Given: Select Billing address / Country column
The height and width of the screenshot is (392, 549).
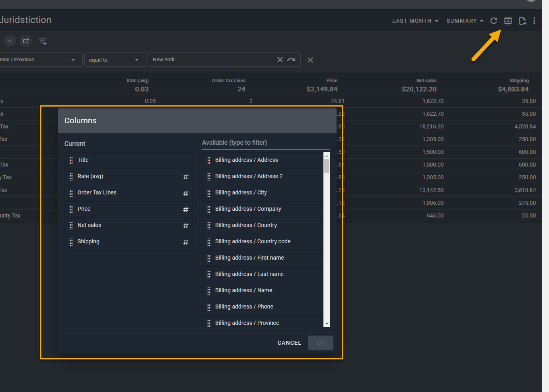Looking at the screenshot, I should pyautogui.click(x=246, y=225).
